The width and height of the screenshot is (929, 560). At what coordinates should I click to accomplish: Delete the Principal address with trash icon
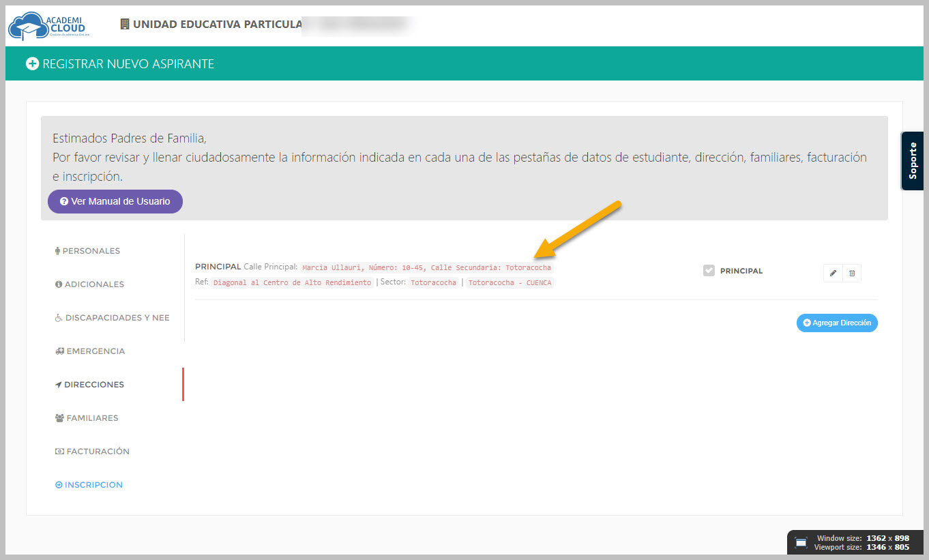coord(852,274)
